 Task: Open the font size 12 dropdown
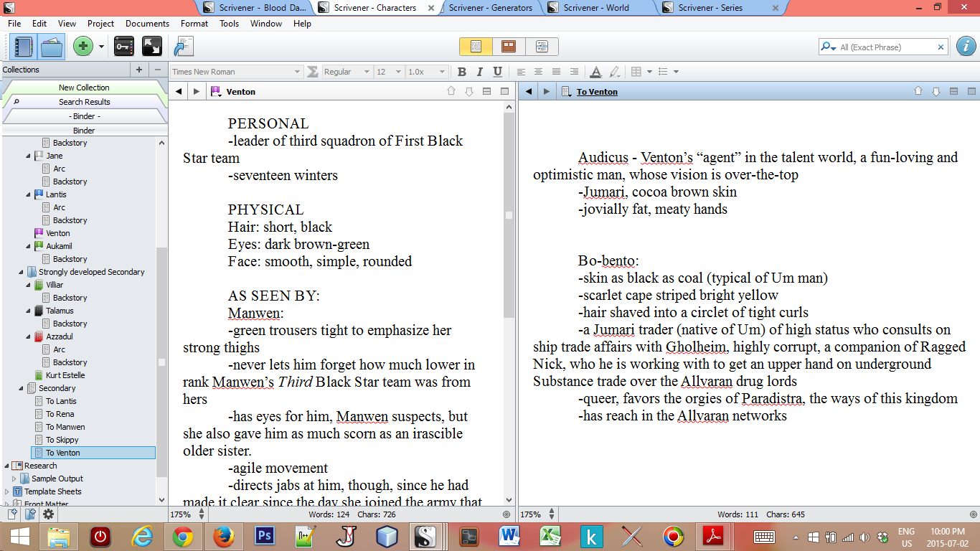point(388,72)
